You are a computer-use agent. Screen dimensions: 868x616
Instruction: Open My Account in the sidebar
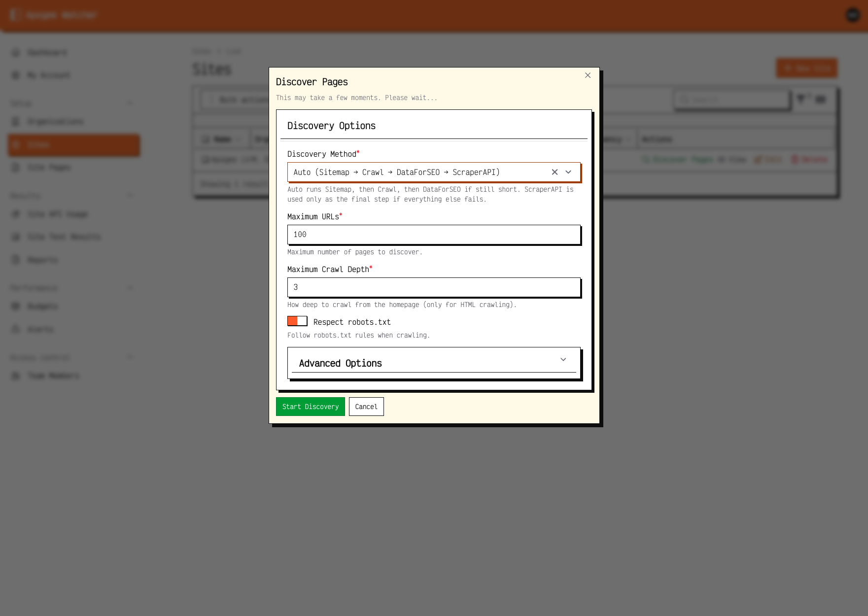(48, 75)
